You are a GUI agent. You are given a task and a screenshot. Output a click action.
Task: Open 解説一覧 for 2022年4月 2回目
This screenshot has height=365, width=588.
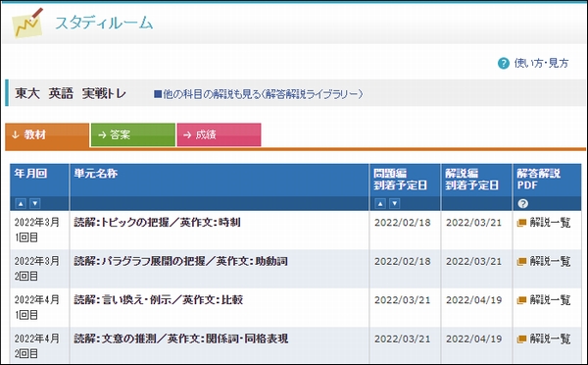click(550, 339)
